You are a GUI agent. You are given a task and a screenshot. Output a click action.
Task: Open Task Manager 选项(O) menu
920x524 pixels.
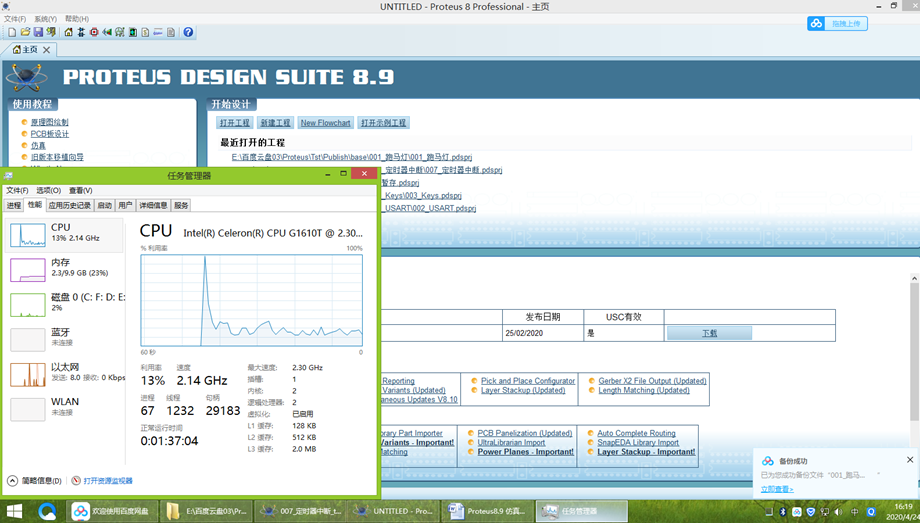(x=49, y=190)
